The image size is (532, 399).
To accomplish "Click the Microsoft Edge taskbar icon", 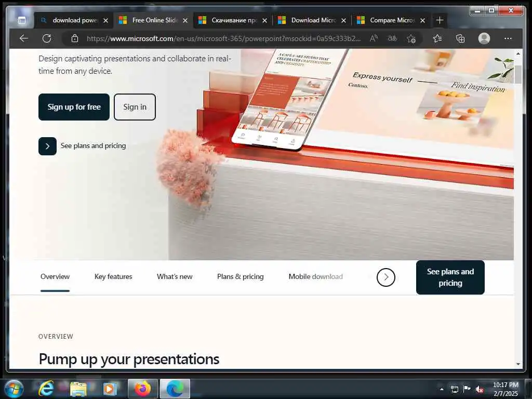I will (x=175, y=389).
